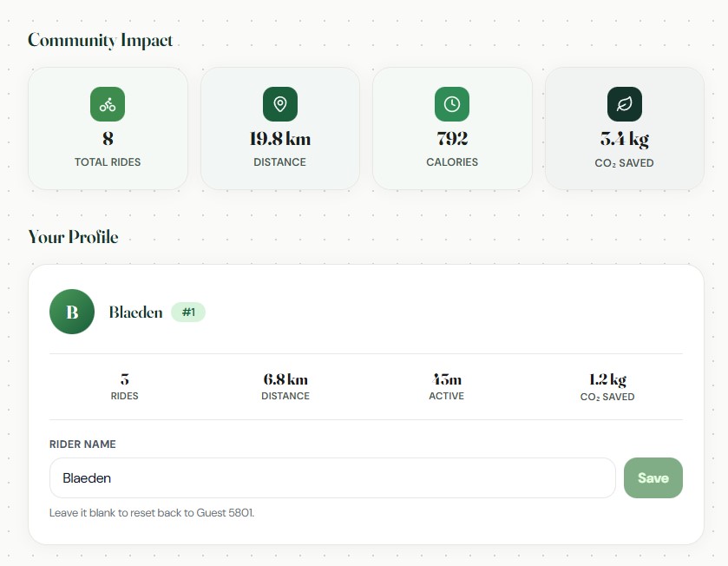The height and width of the screenshot is (566, 728).
Task: Click the green "B" profile avatar
Action: click(72, 312)
